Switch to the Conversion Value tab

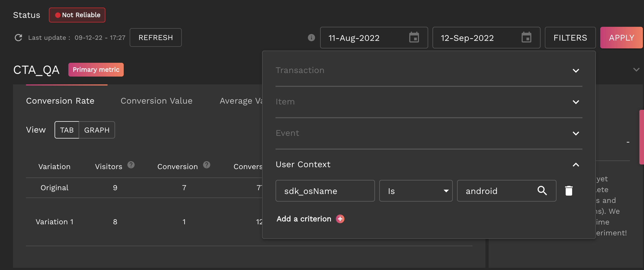tap(156, 101)
